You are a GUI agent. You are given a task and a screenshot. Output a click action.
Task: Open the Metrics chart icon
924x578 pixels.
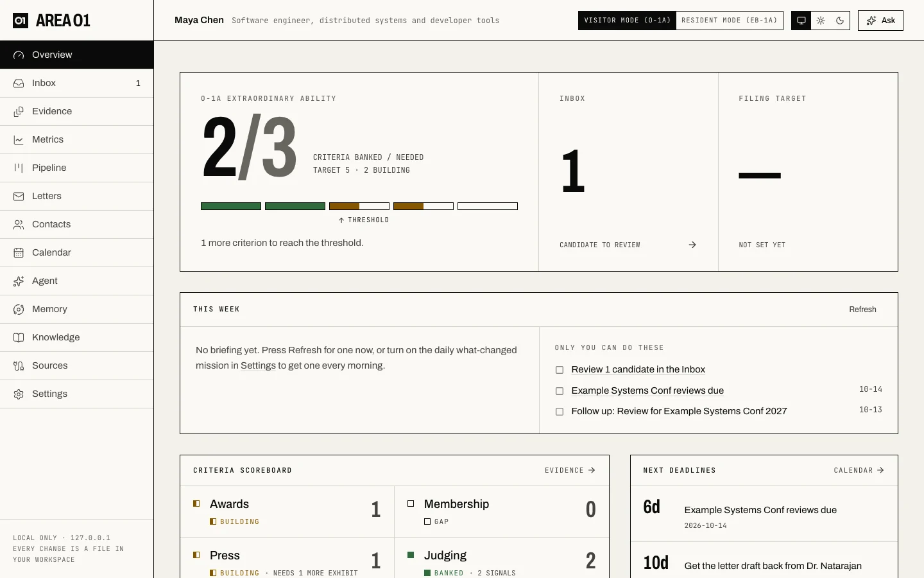(x=19, y=139)
